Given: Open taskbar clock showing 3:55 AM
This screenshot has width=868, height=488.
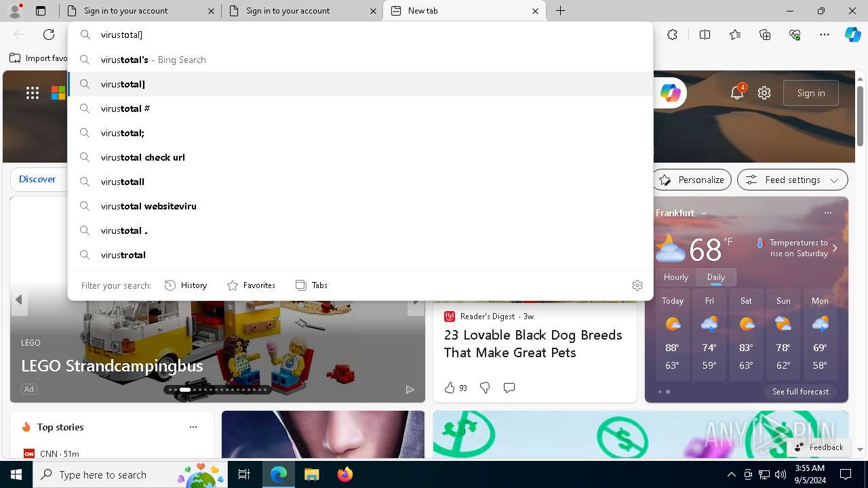Looking at the screenshot, I should [x=810, y=474].
